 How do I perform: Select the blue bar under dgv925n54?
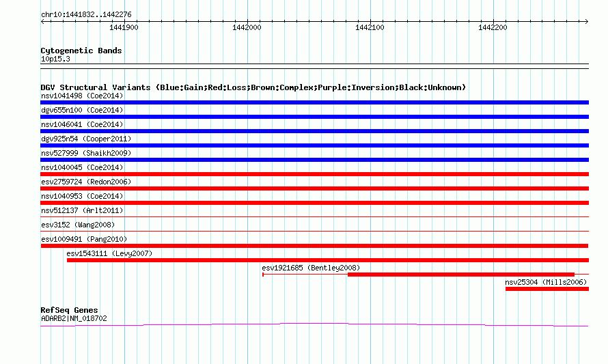[314, 145]
